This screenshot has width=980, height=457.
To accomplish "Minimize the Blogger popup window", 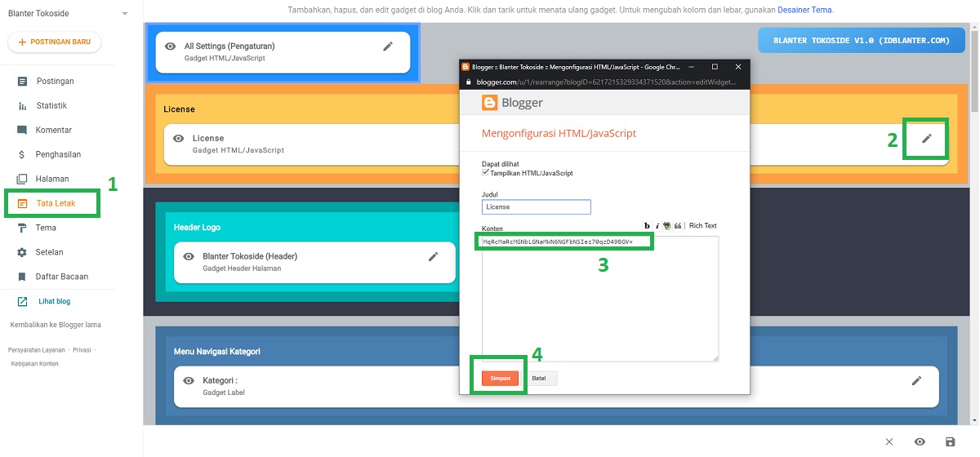I will pyautogui.click(x=691, y=67).
